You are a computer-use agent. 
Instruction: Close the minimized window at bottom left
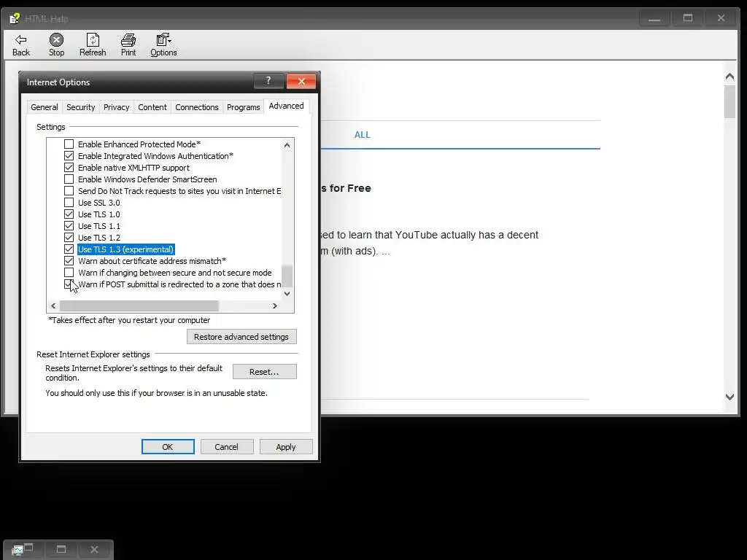pos(94,549)
